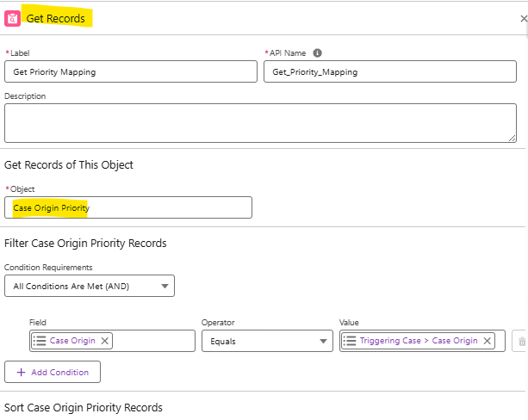Grab the Description box resize handle

512,137
